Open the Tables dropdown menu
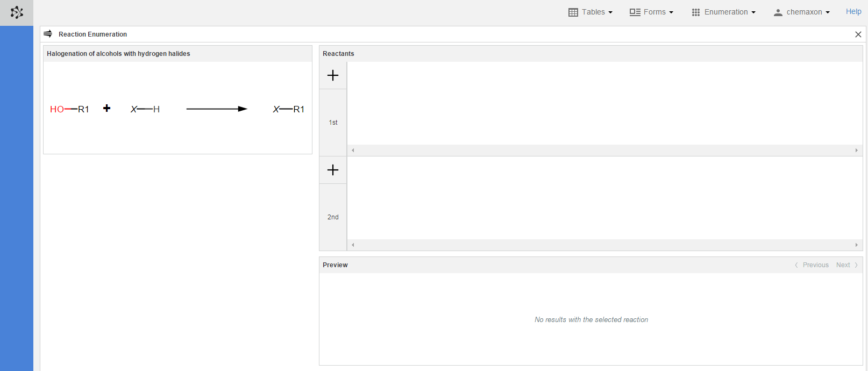Screen dimensions: 868x371 [590, 12]
